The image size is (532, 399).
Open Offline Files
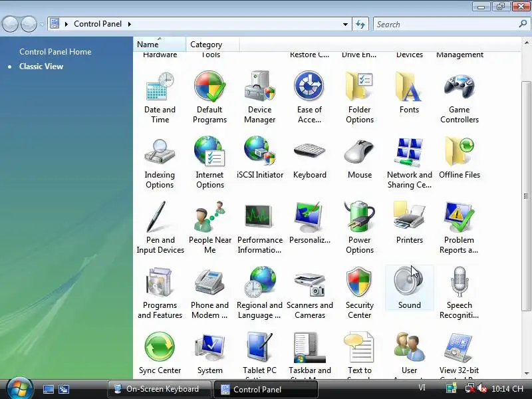coord(460,158)
